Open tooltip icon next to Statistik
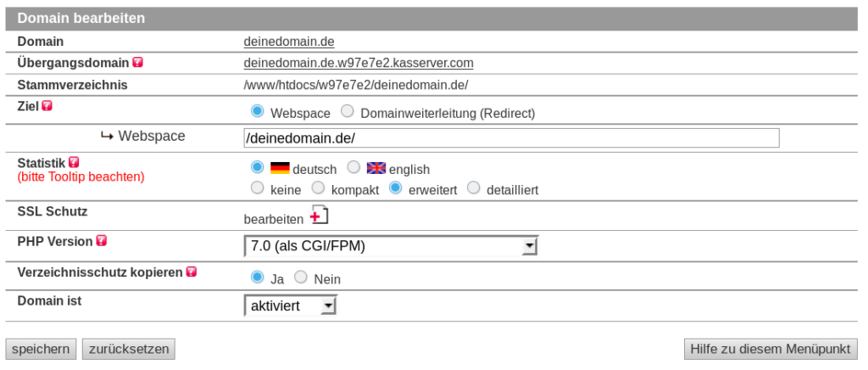The height and width of the screenshot is (370, 868). [75, 161]
